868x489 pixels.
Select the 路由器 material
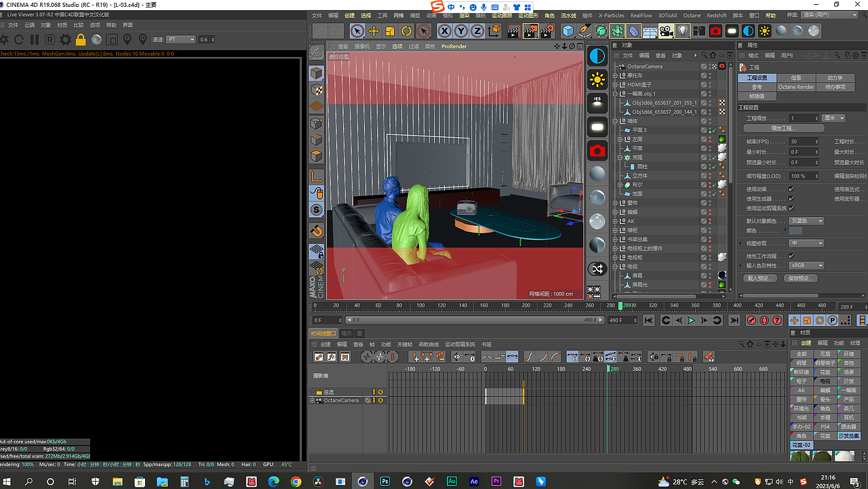point(848,427)
